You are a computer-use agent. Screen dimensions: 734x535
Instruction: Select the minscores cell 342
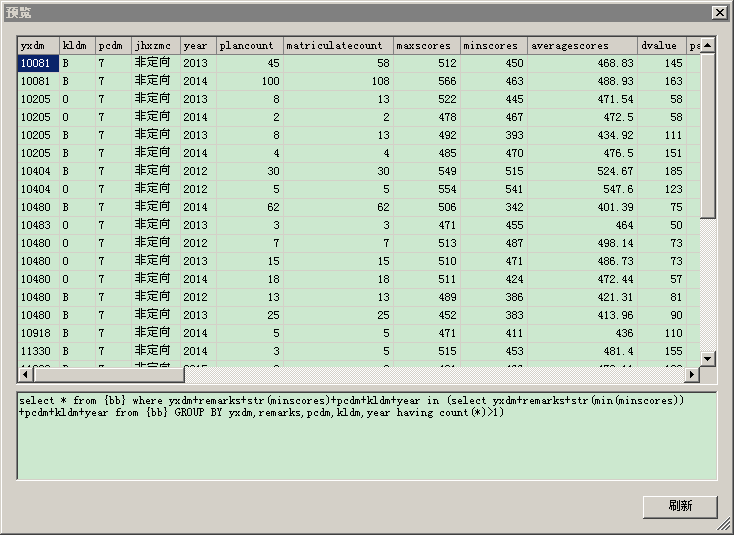494,207
